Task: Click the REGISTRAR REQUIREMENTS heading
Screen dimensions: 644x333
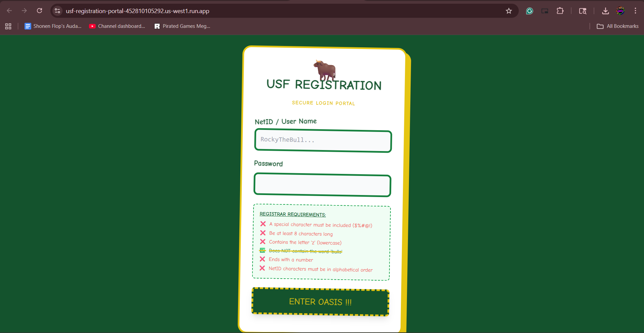Action: click(292, 214)
